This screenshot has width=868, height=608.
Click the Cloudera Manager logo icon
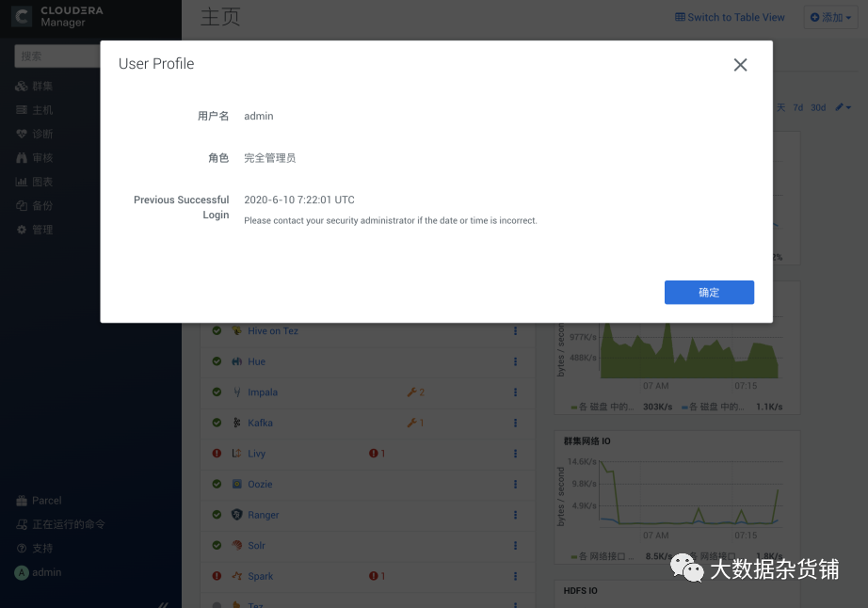(22, 16)
